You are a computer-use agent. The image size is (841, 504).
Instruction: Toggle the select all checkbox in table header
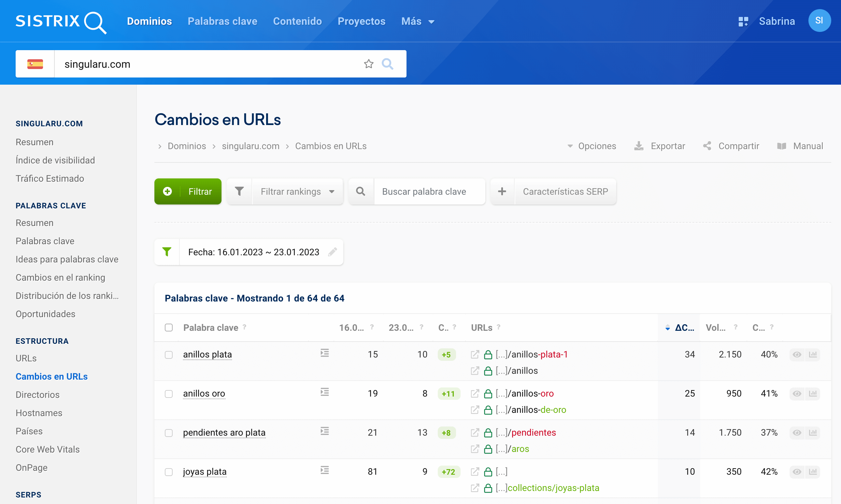point(169,328)
